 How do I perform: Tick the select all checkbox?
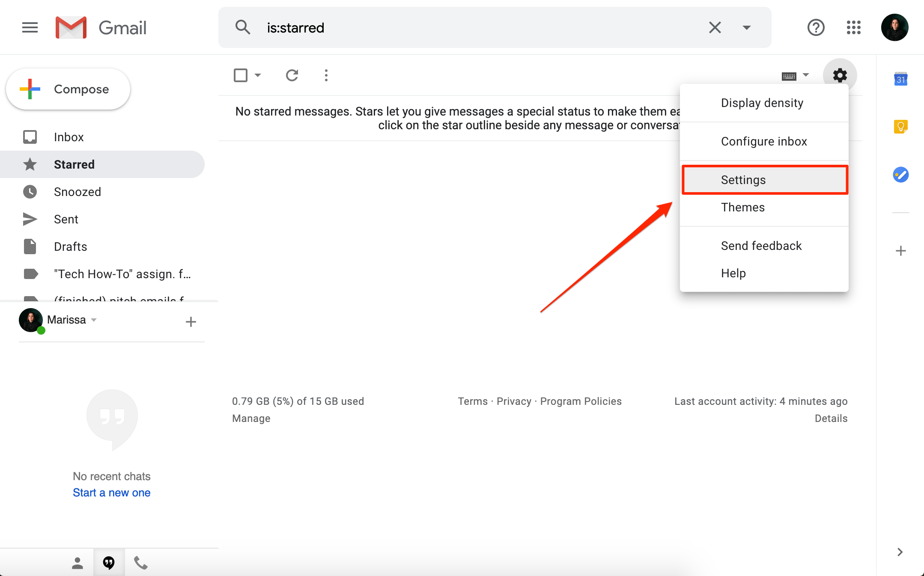point(241,75)
